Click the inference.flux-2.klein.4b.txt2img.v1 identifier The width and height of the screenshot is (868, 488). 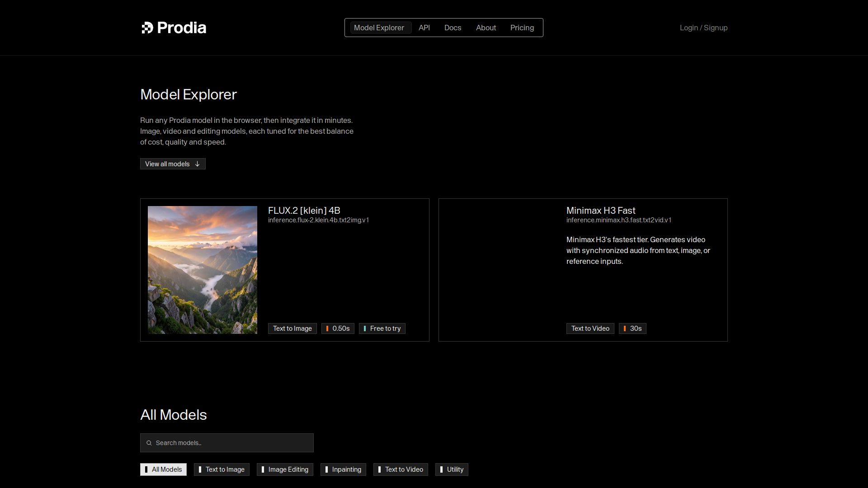pos(318,220)
